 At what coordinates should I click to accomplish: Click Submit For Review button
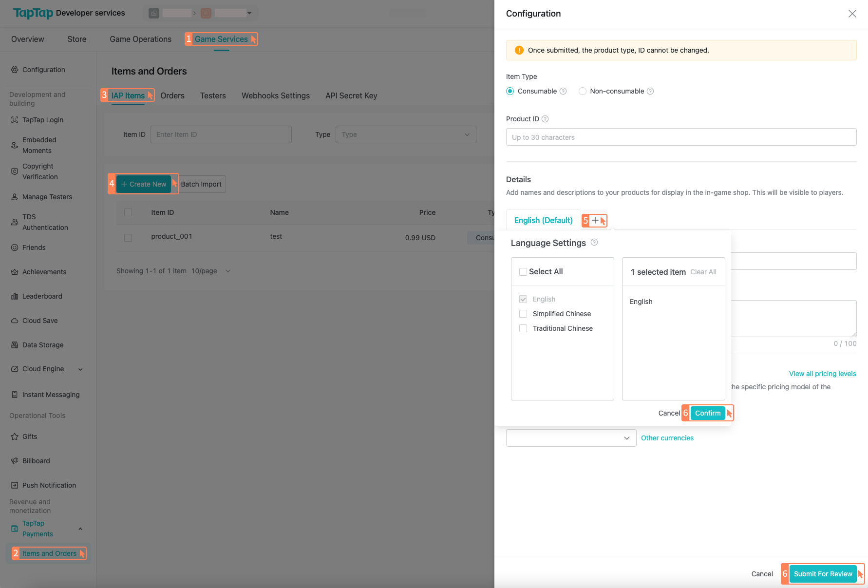click(823, 574)
